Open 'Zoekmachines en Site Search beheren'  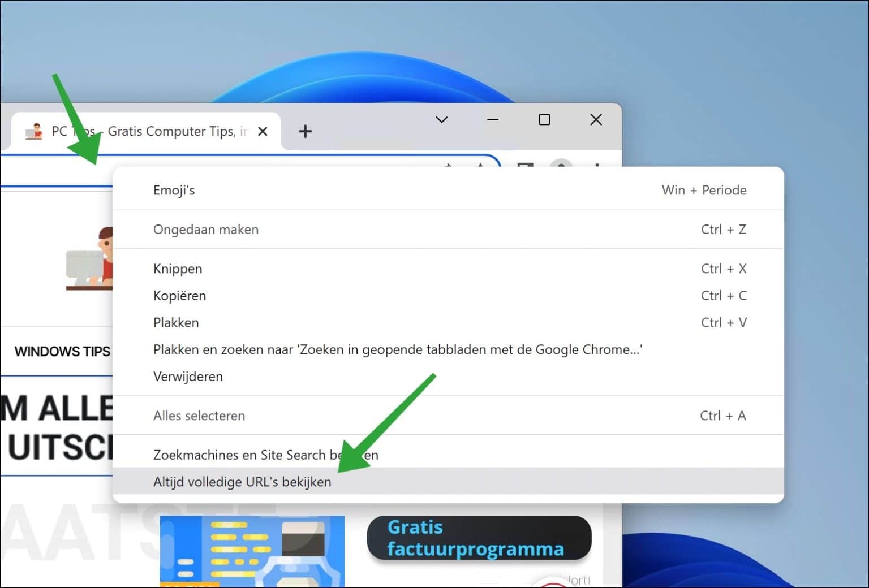click(266, 455)
